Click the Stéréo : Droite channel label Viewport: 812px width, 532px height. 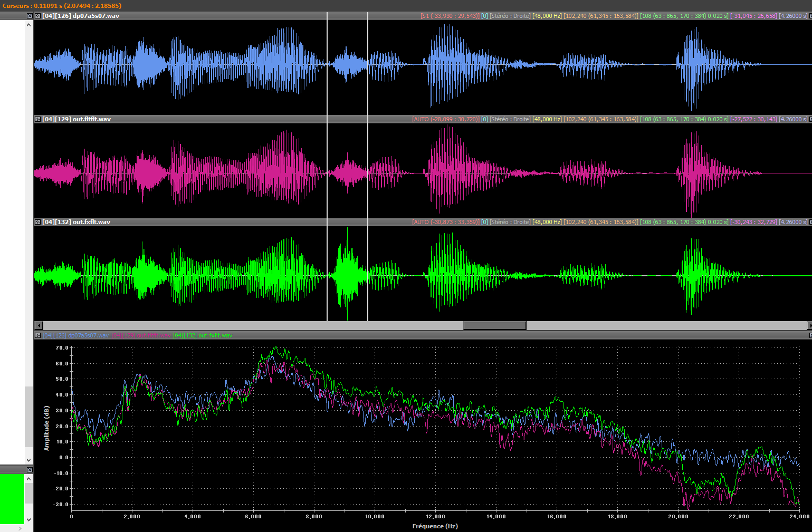pos(510,16)
